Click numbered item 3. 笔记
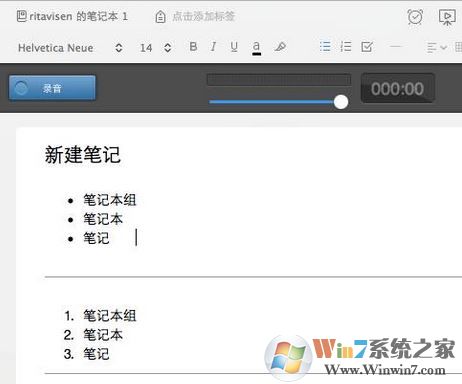 (x=87, y=354)
